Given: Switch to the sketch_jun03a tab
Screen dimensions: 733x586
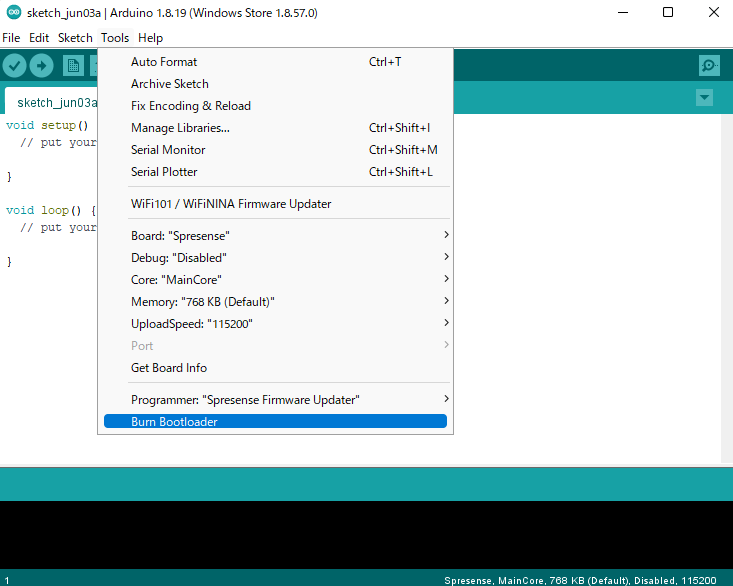Looking at the screenshot, I should (x=51, y=101).
